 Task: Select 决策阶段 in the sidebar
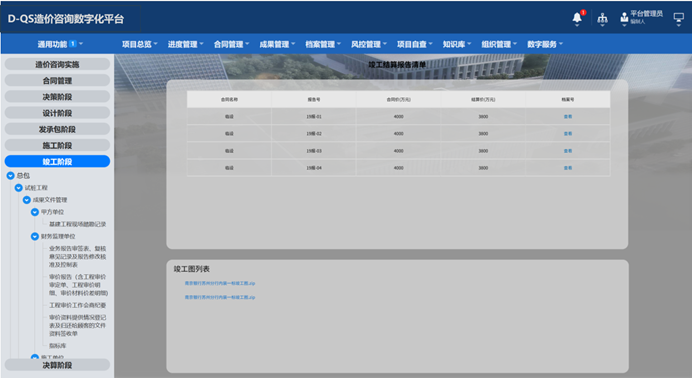tap(57, 97)
